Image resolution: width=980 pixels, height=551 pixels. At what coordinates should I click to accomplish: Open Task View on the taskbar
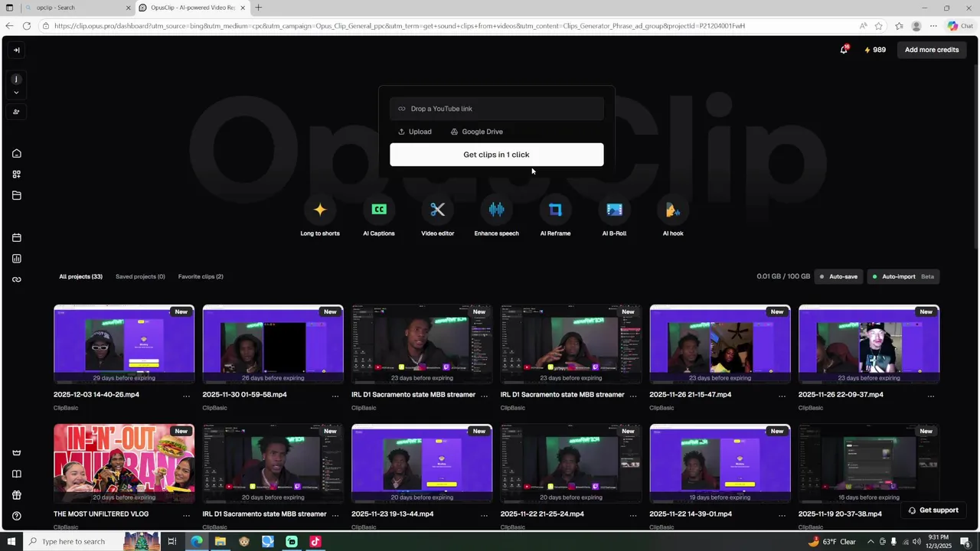tap(172, 541)
